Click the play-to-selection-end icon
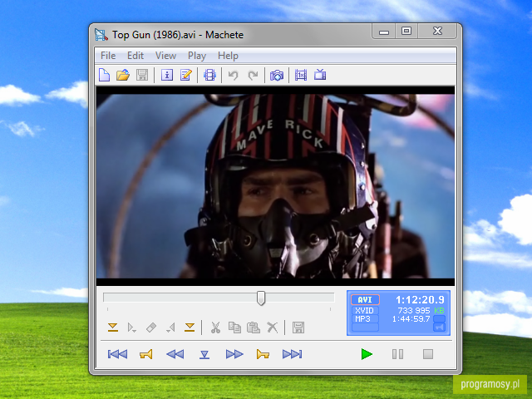 pyautogui.click(x=170, y=328)
